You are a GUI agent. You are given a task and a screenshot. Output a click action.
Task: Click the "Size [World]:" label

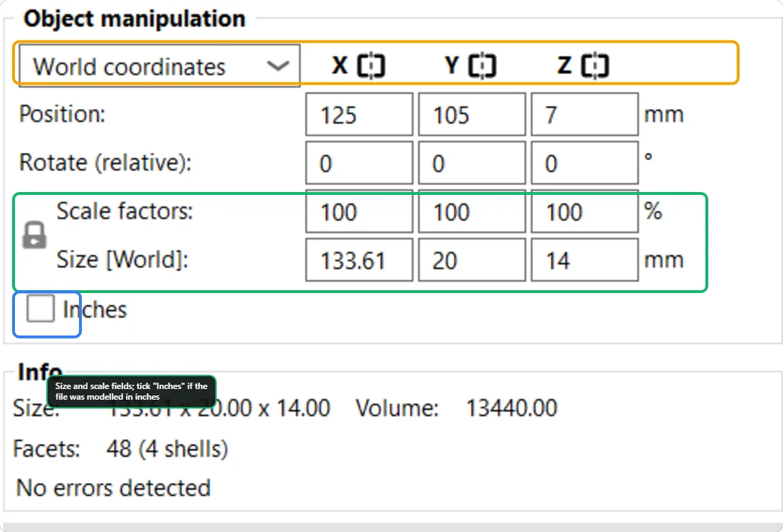click(122, 260)
